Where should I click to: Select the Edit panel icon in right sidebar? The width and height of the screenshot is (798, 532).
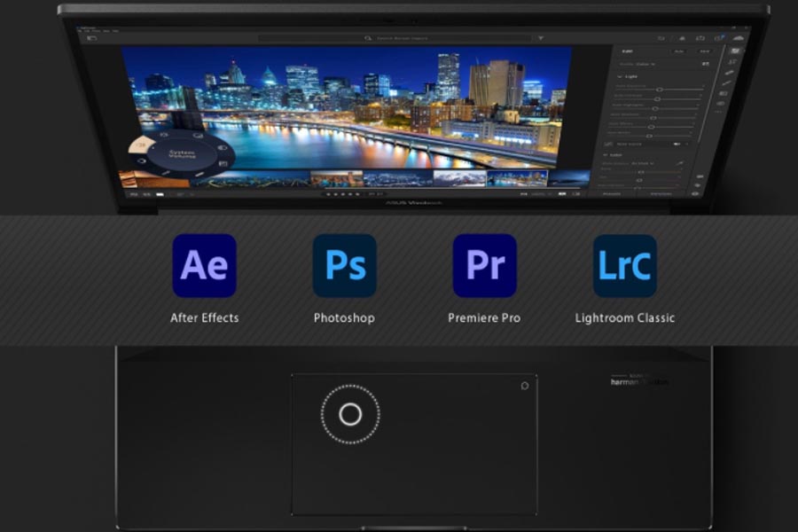pyautogui.click(x=735, y=51)
